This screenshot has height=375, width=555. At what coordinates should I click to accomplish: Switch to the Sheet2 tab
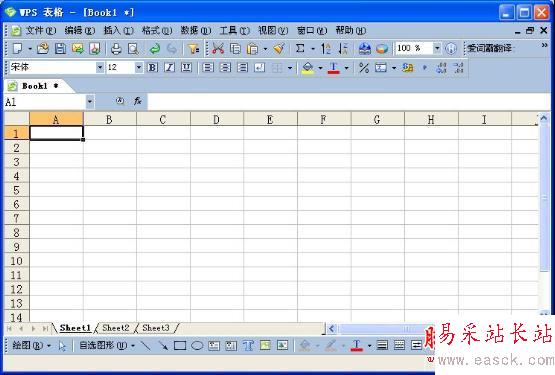(x=115, y=328)
